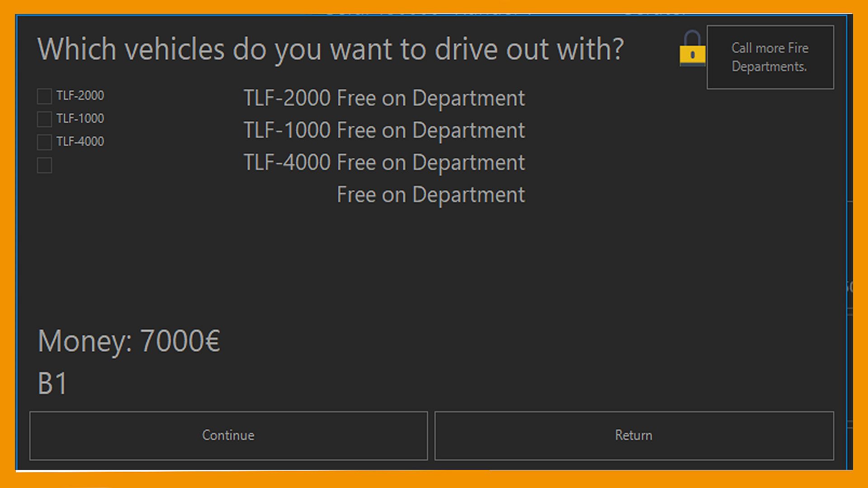868x488 pixels.
Task: Enable the TLF-1000 checkbox
Action: [44, 119]
